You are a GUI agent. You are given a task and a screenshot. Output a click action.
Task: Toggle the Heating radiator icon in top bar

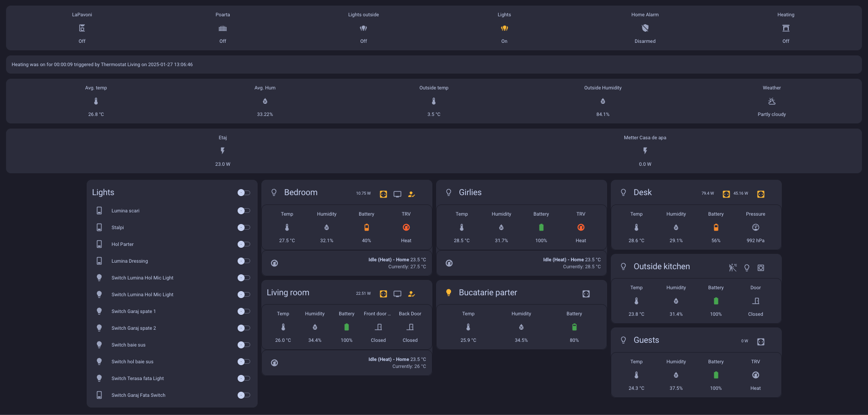point(786,28)
